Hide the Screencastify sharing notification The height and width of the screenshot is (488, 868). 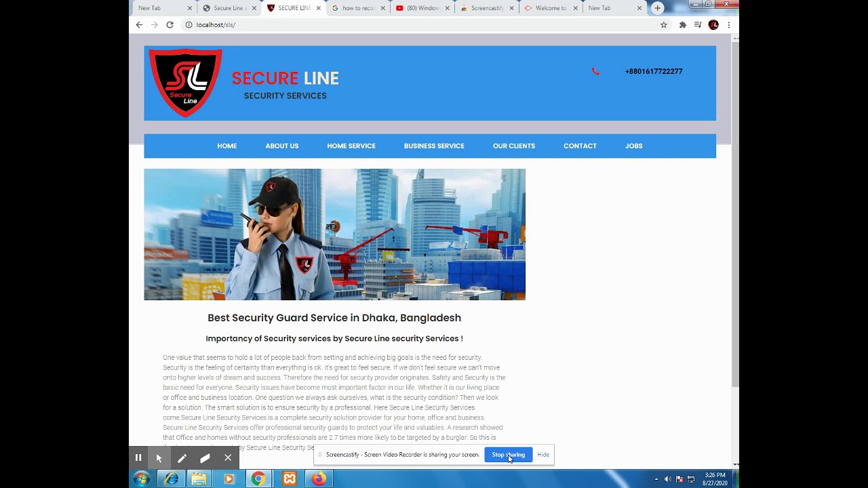click(x=543, y=455)
